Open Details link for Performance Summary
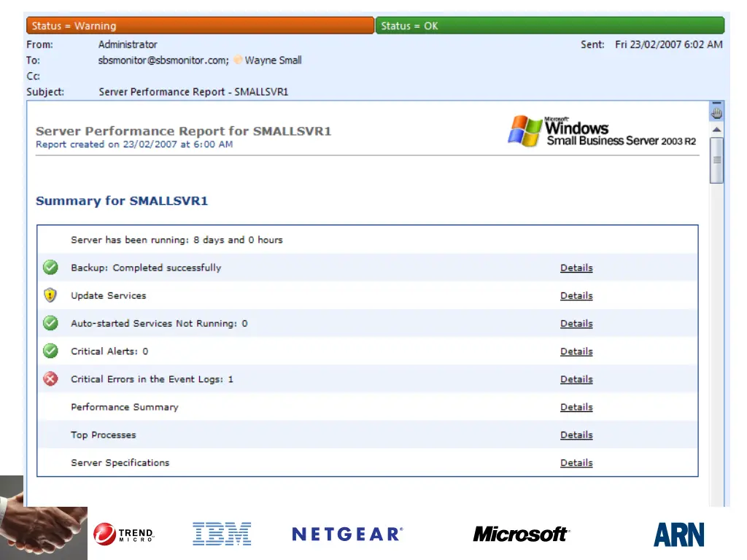Viewport: 747px width, 560px height. click(576, 407)
